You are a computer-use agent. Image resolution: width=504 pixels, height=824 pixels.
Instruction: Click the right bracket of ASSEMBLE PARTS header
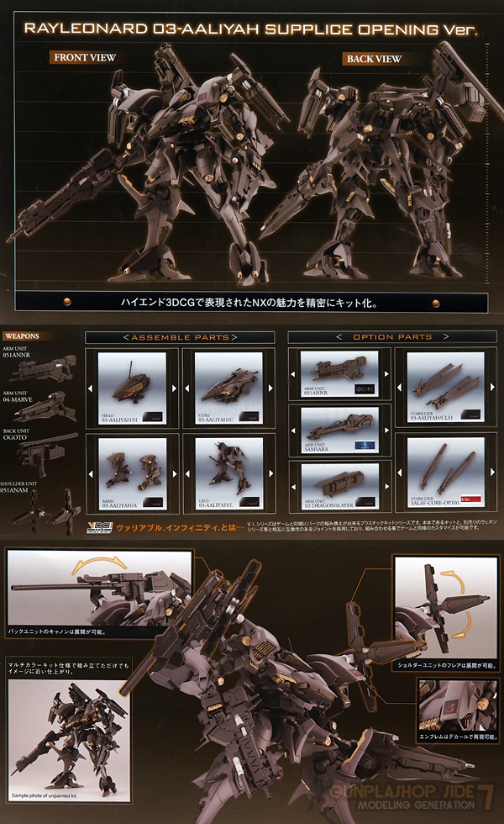tap(234, 337)
